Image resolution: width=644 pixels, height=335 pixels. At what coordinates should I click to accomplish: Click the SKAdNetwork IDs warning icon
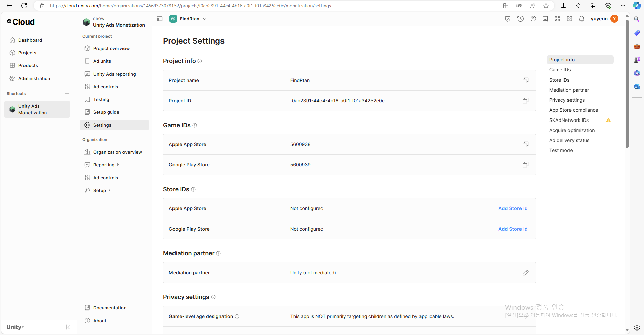tap(608, 120)
